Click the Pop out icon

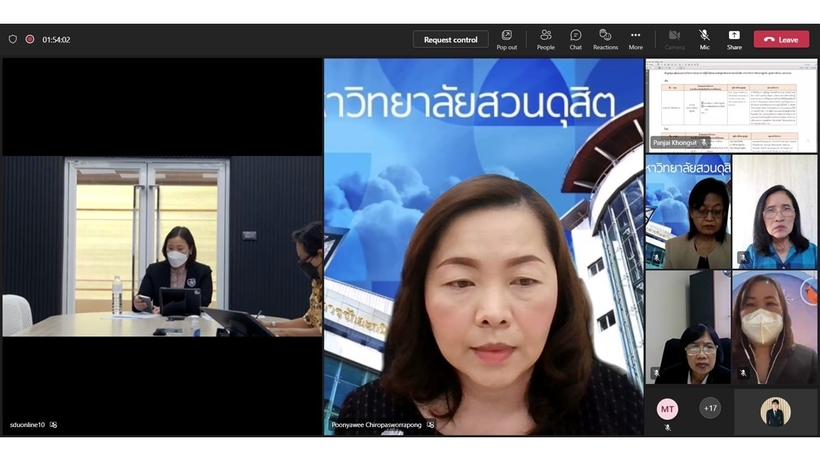[x=507, y=39]
